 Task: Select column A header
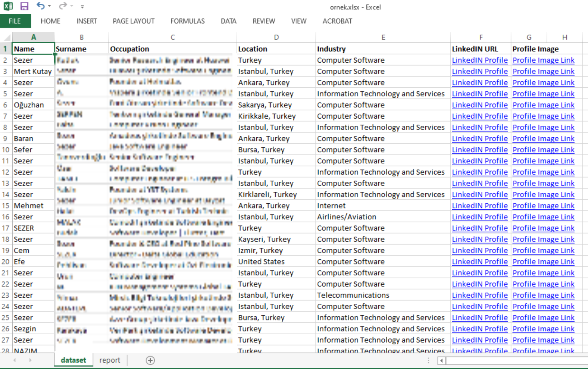click(x=34, y=37)
